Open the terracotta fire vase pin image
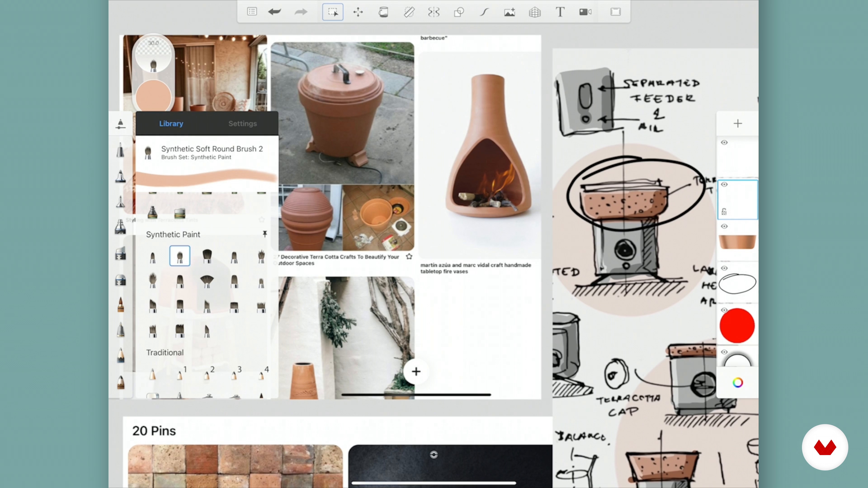This screenshot has height=488, width=868. [x=480, y=155]
